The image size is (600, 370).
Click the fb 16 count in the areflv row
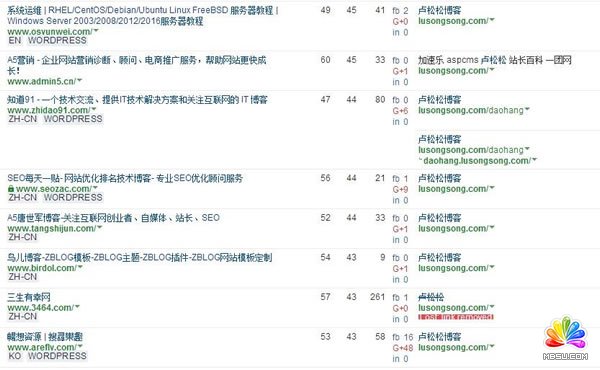tap(403, 337)
